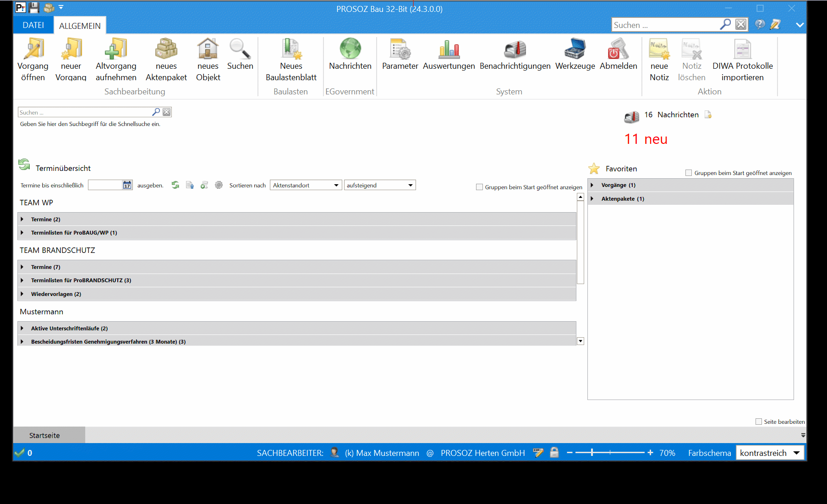This screenshot has width=827, height=504.
Task: Open the calendar date picker icon
Action: pyautogui.click(x=127, y=185)
